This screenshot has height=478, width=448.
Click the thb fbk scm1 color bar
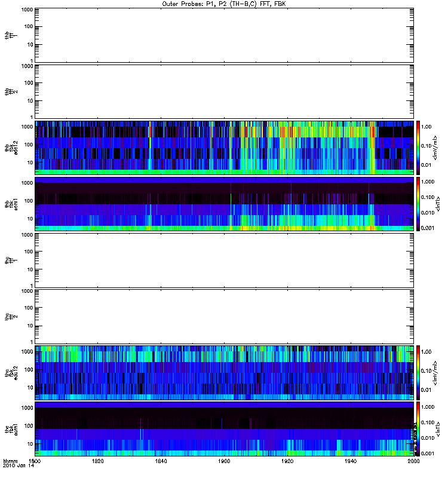tap(418, 204)
